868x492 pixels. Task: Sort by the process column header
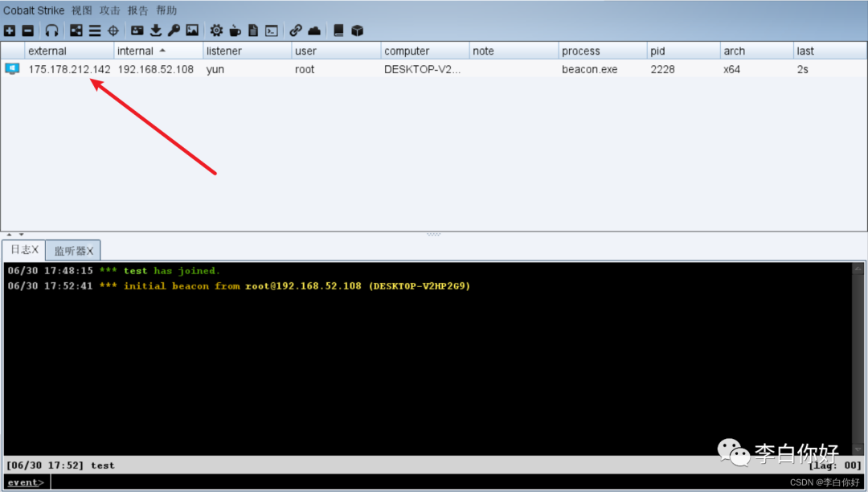pos(602,51)
